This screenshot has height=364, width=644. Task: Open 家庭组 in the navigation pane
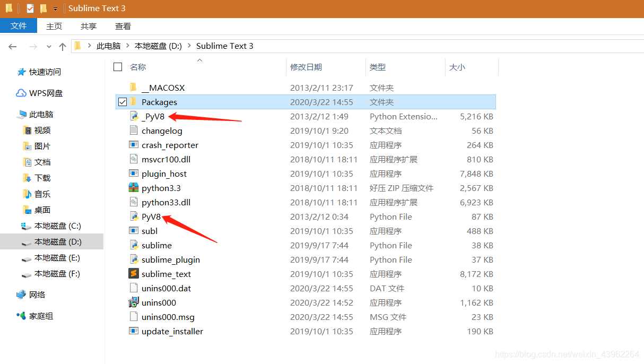coord(41,316)
